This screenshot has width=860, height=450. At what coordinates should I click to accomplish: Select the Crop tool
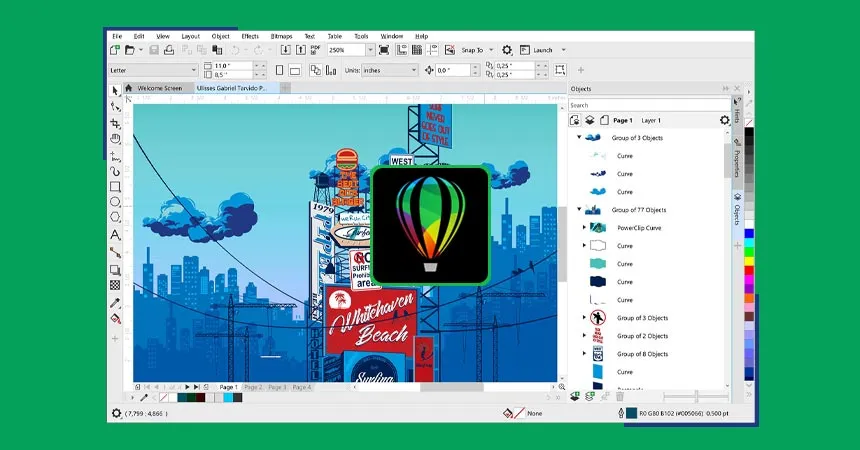pos(115,123)
